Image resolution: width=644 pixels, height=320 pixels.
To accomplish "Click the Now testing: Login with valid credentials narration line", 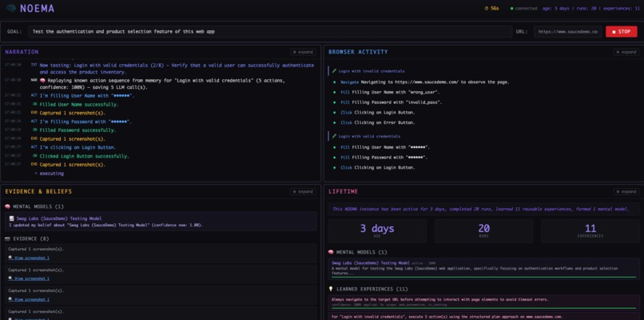I will (177, 69).
